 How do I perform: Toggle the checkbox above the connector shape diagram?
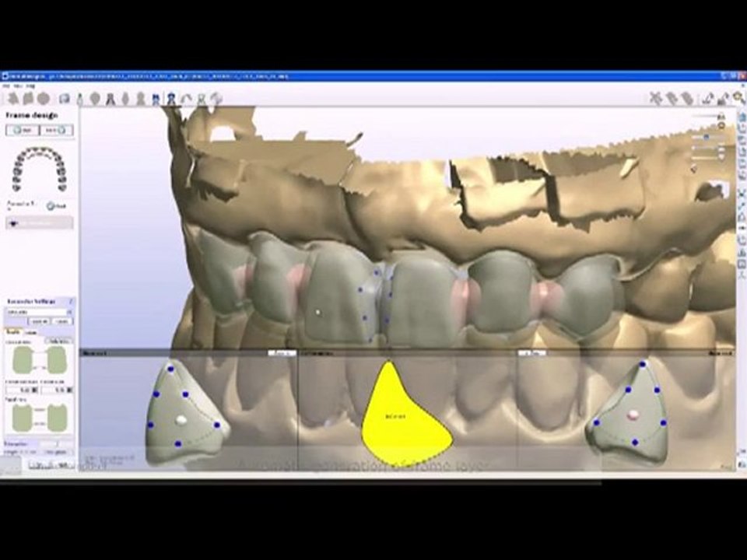59,341
